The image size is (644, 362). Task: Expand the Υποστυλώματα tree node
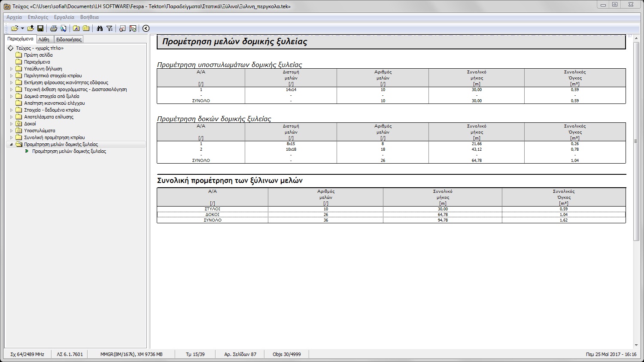coord(12,131)
